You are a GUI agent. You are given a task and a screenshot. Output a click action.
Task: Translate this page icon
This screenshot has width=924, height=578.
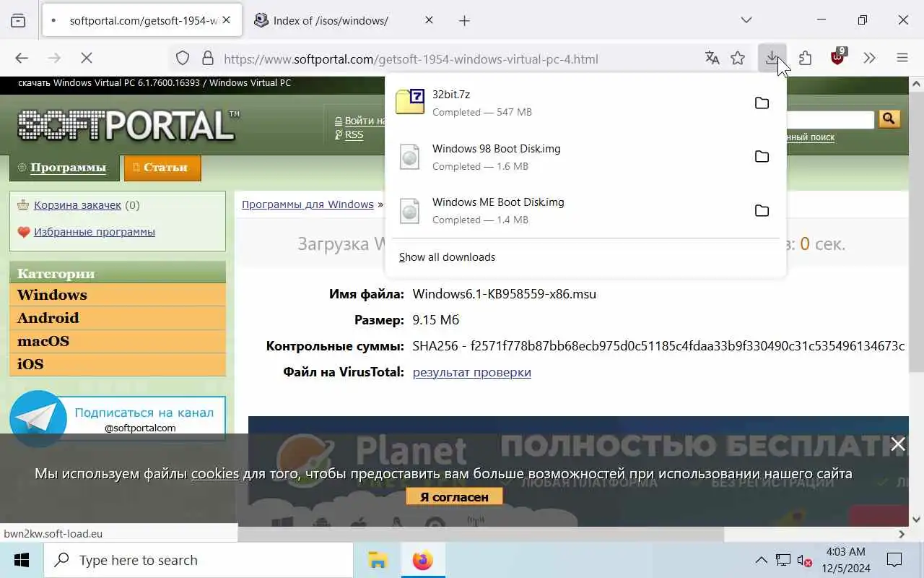pyautogui.click(x=712, y=59)
